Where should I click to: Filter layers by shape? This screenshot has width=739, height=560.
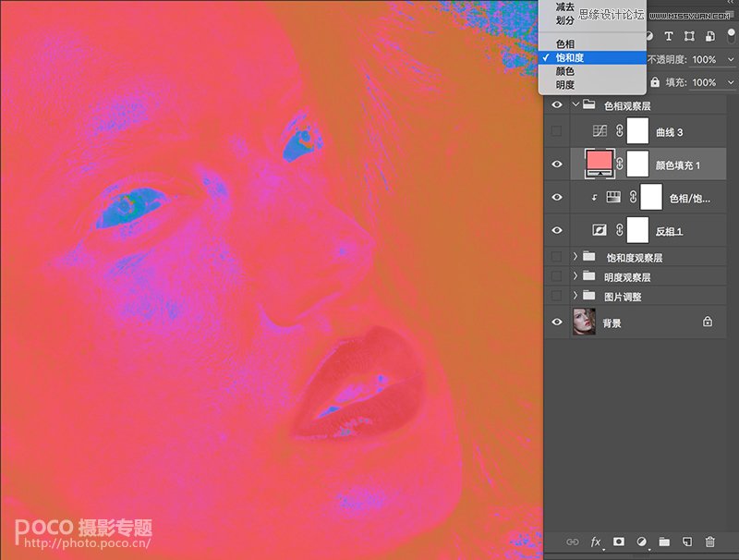pos(689,36)
